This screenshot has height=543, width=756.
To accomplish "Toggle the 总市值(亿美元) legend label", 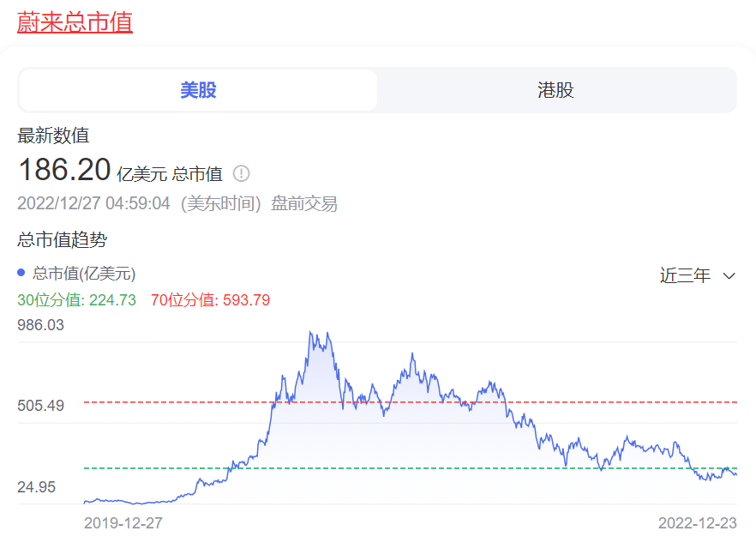I will [x=84, y=274].
